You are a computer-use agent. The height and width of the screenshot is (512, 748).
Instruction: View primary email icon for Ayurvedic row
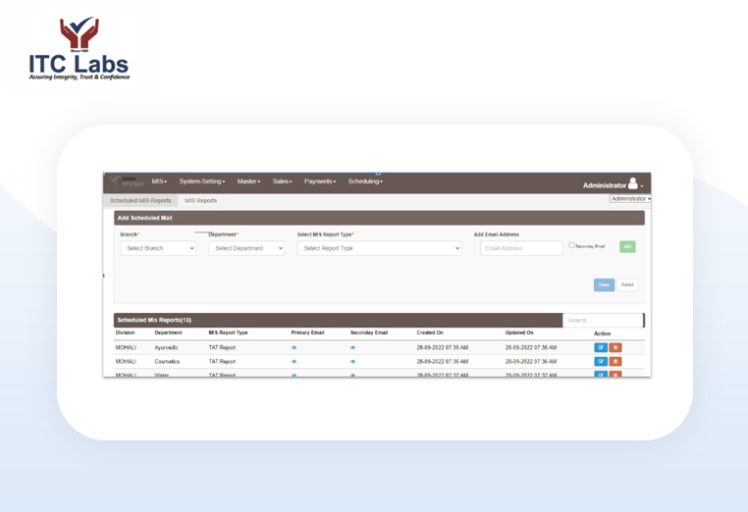click(294, 347)
